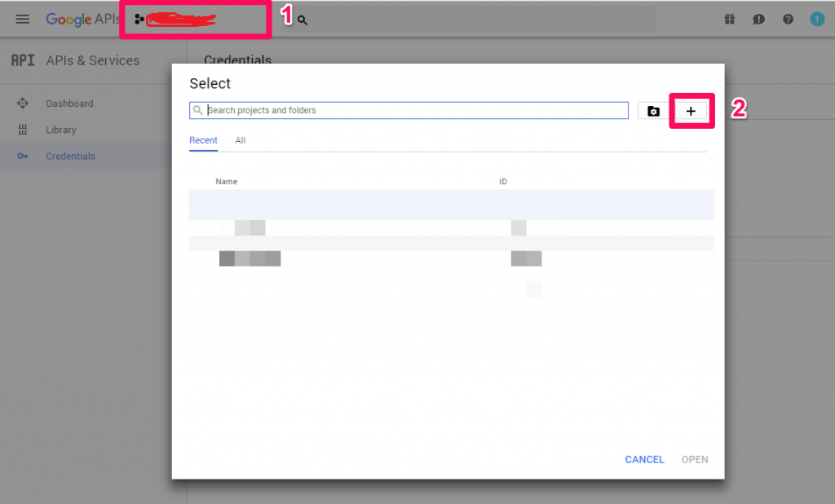Switch to the All tab
Screen dimensions: 835x504
coord(241,140)
